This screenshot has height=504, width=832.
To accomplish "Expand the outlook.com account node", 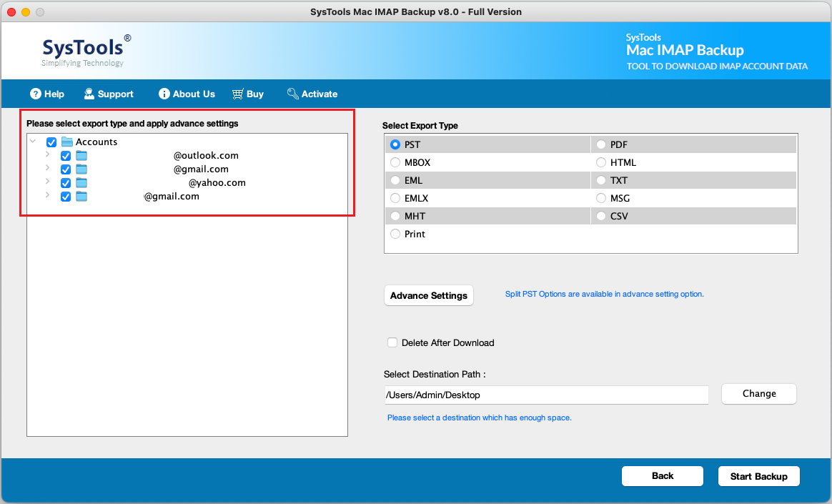I will tap(47, 154).
